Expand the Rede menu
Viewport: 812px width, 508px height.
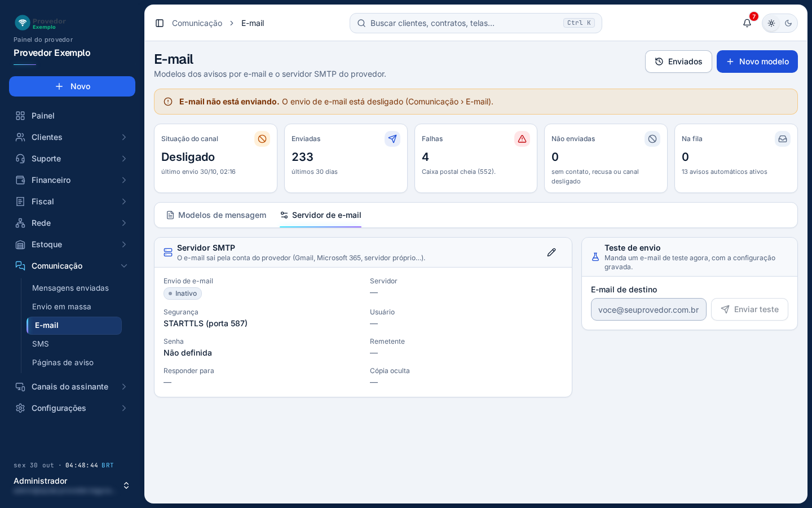(72, 223)
